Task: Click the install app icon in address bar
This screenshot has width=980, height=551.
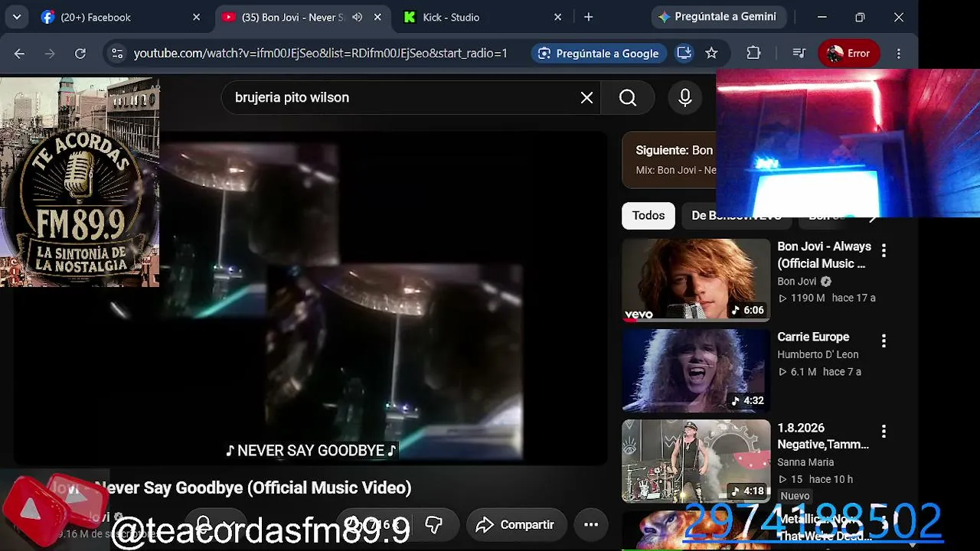Action: tap(684, 54)
